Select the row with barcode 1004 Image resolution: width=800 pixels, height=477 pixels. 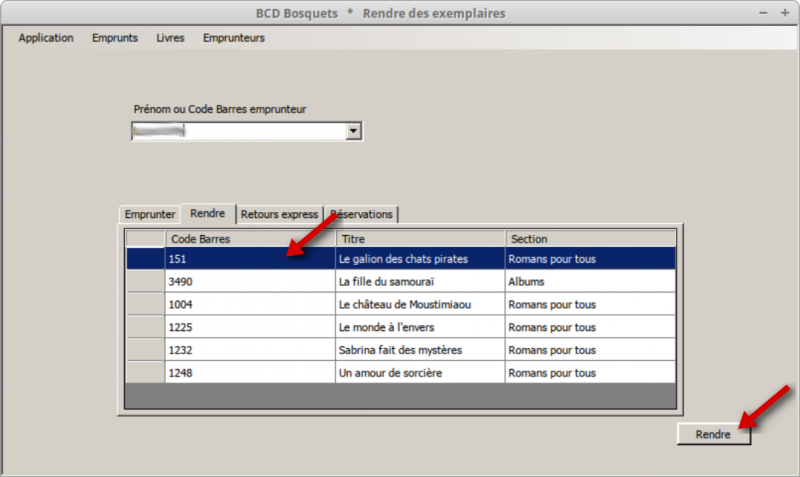pos(250,305)
